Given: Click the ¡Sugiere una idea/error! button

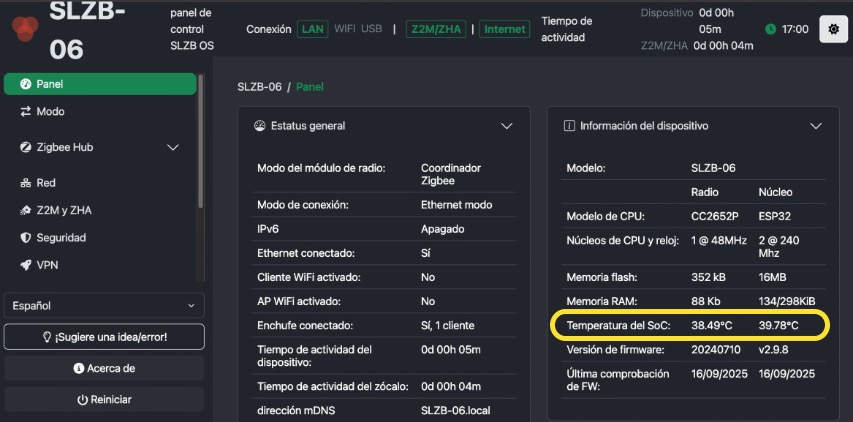Looking at the screenshot, I should pos(104,337).
